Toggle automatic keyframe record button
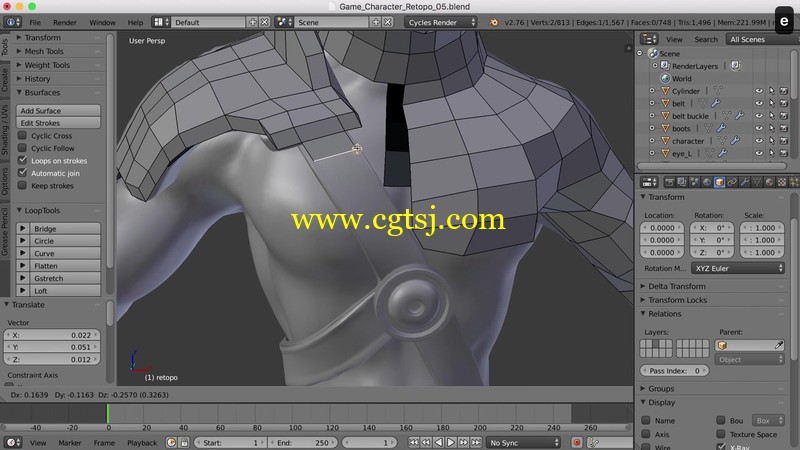Screen dimensions: 800x450 [x=577, y=442]
